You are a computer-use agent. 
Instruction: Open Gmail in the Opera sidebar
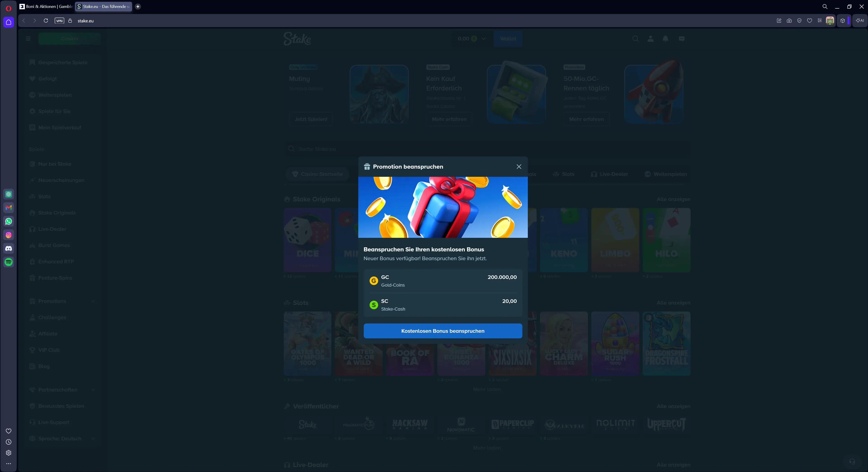9,208
